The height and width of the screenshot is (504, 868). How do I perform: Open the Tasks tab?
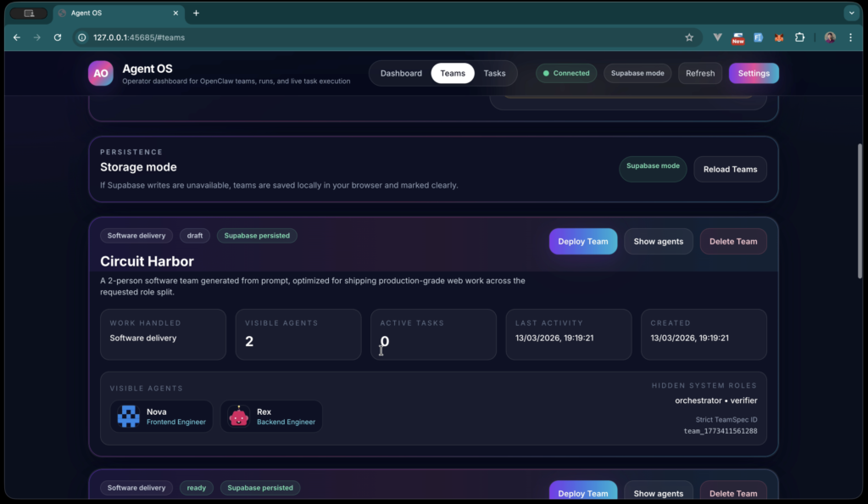point(495,73)
